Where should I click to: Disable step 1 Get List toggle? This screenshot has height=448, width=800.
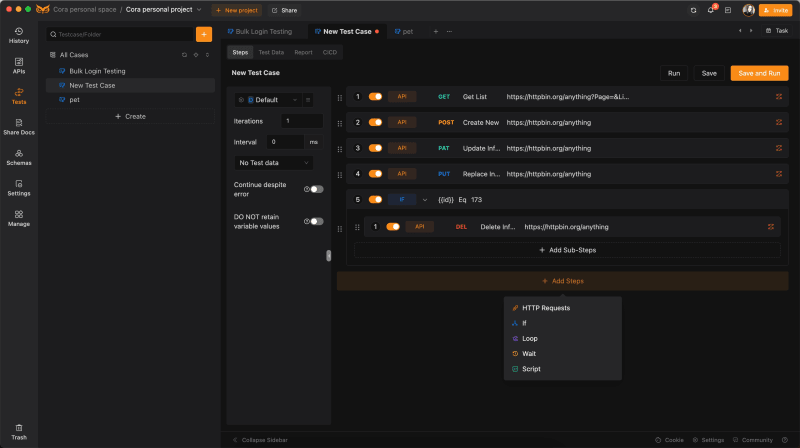coord(376,96)
